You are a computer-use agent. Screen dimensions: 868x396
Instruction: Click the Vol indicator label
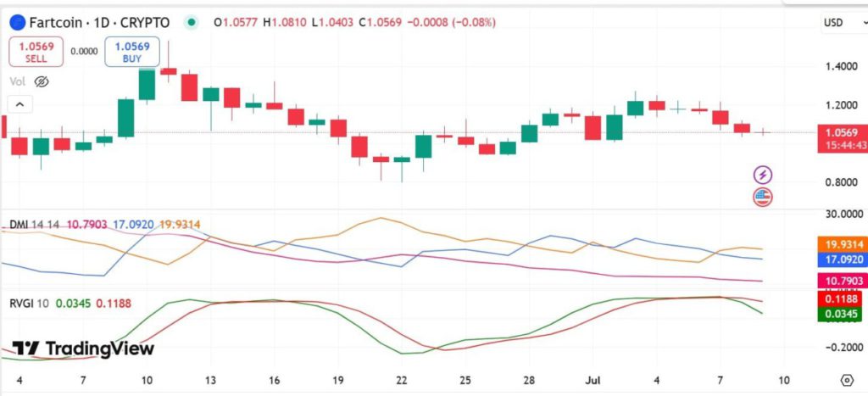[18, 82]
